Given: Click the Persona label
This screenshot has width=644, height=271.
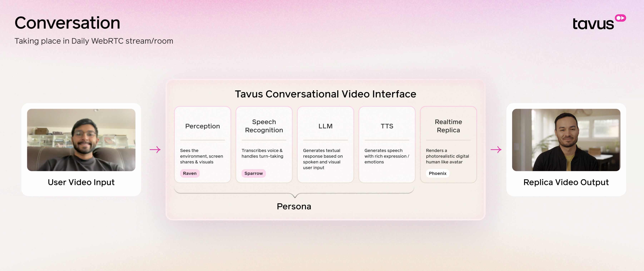Looking at the screenshot, I should [x=294, y=206].
